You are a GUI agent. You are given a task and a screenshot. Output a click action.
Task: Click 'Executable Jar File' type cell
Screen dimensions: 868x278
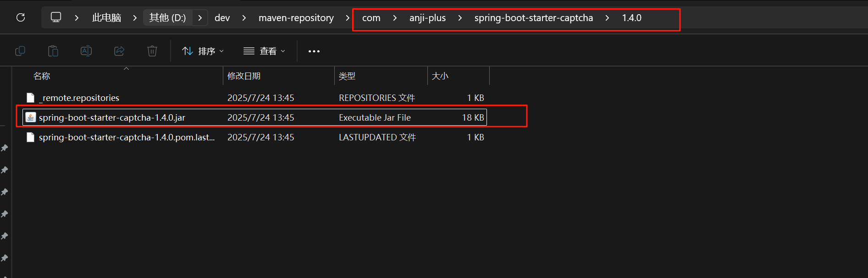point(375,117)
